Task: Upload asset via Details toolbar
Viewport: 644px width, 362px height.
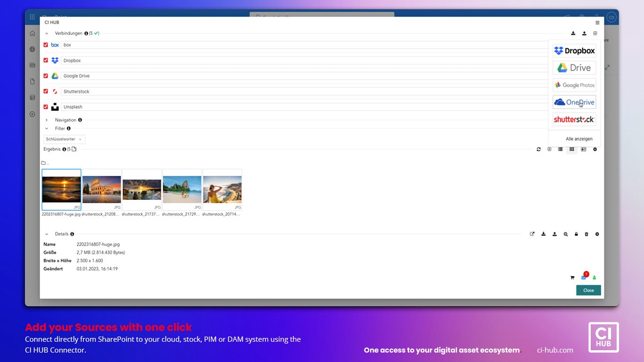Action: coord(554,234)
